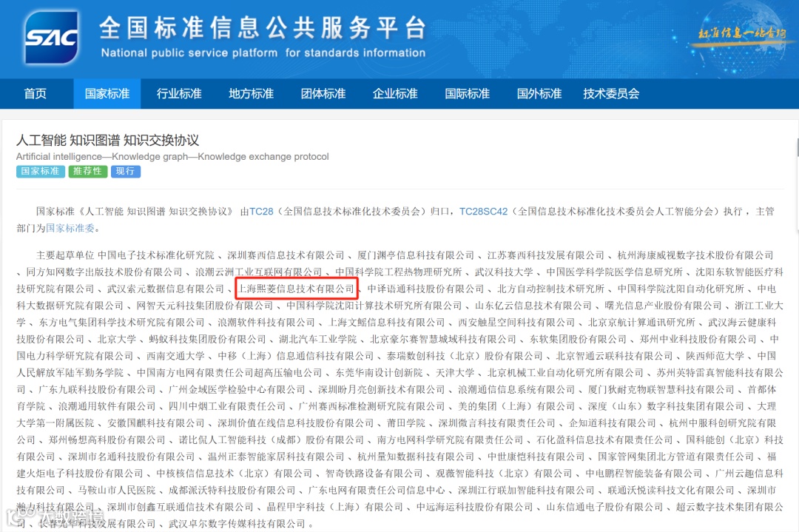The height and width of the screenshot is (532, 799).
Task: Open the 国外标准 navigation tab
Action: pos(539,94)
